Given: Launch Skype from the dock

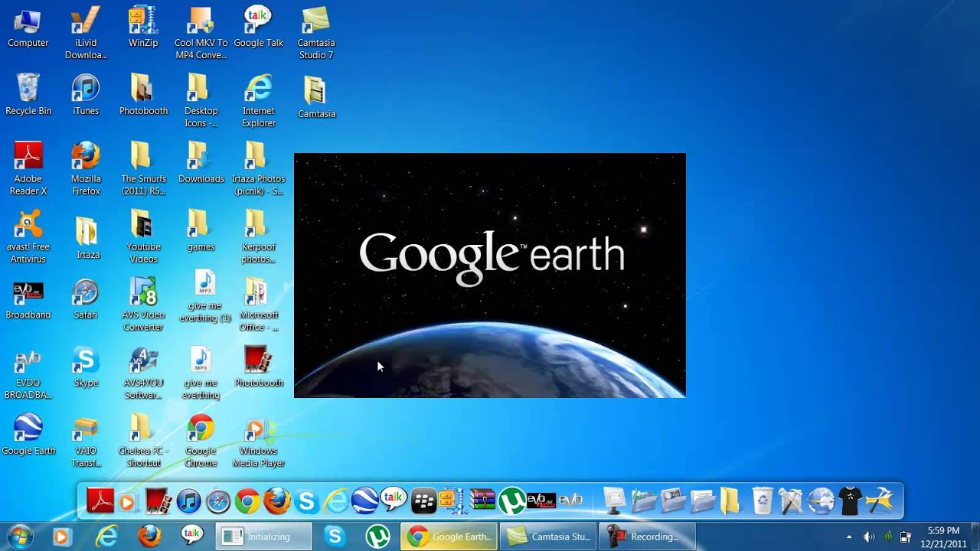Looking at the screenshot, I should click(x=306, y=502).
